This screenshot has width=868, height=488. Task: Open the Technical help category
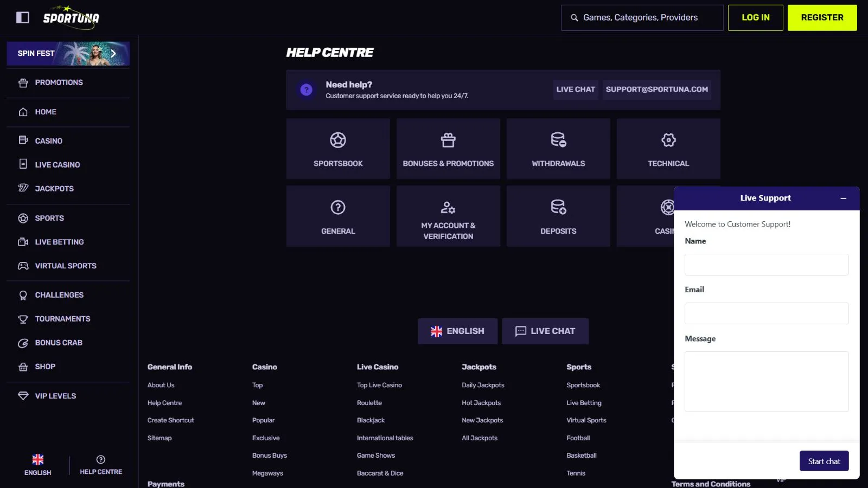tap(668, 149)
